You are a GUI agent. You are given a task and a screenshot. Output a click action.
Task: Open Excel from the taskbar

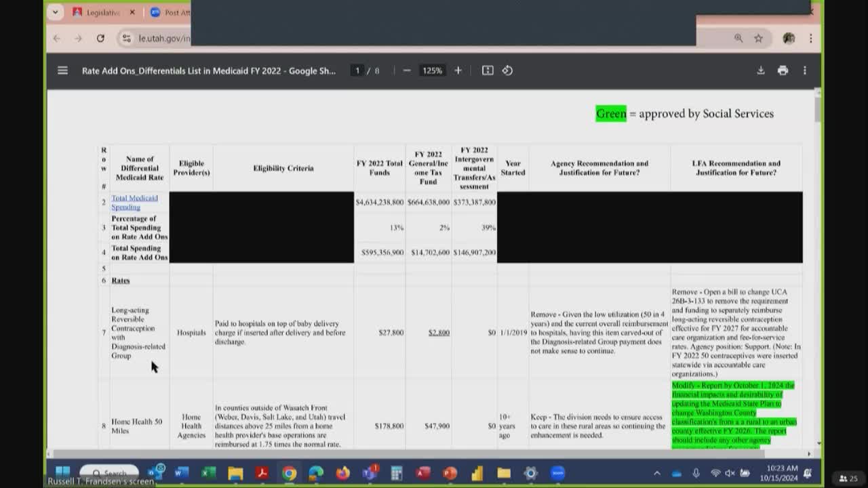click(x=208, y=473)
